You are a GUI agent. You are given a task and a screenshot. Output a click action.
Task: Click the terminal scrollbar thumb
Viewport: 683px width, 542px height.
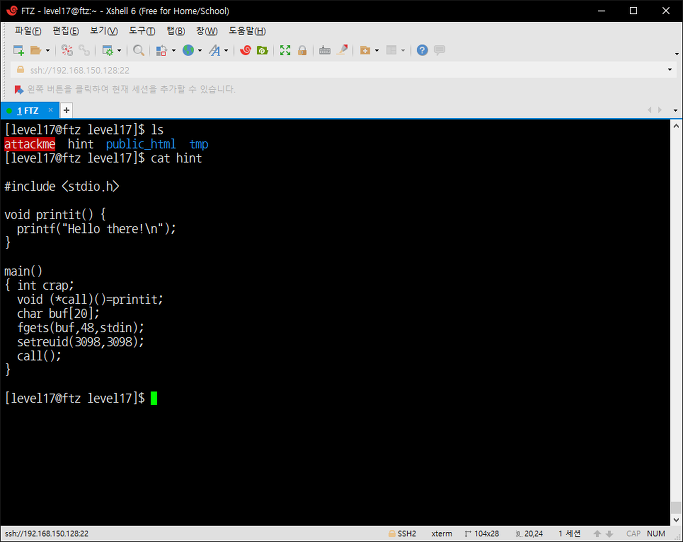click(x=676, y=508)
